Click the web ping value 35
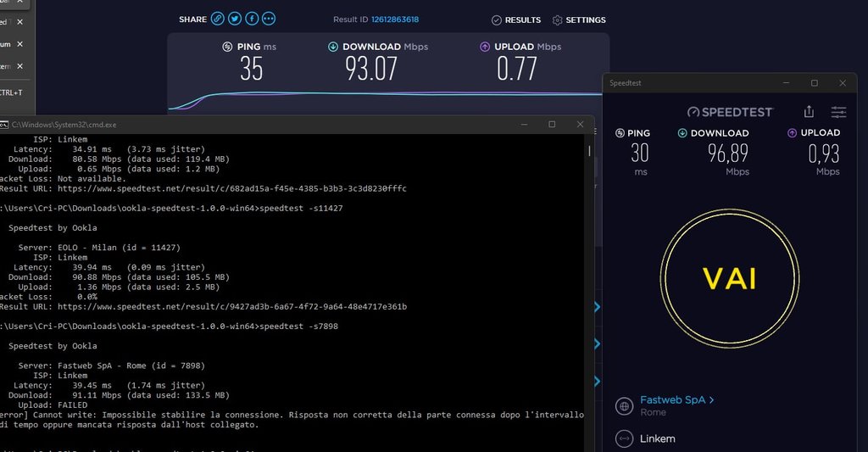The width and height of the screenshot is (868, 452). (251, 69)
